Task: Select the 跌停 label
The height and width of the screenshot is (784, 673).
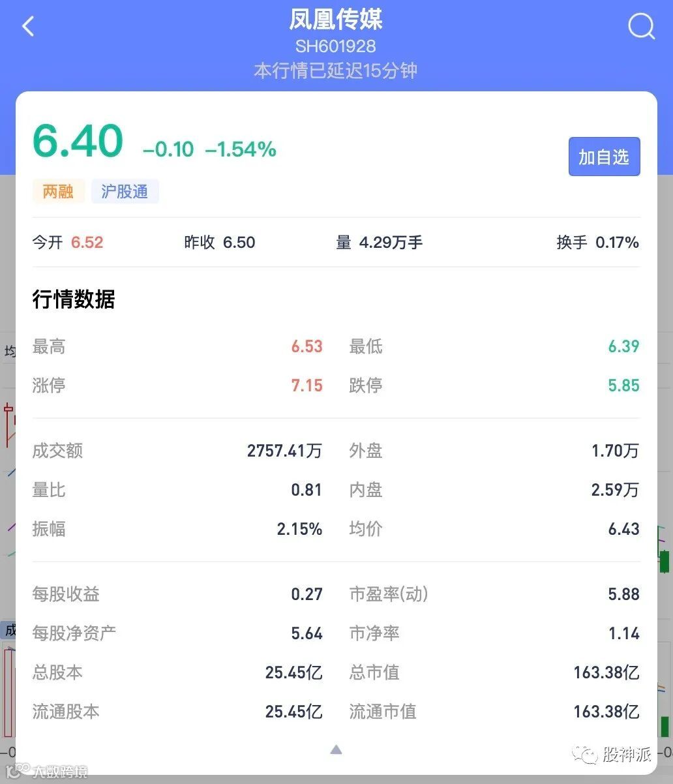Action: pos(366,385)
